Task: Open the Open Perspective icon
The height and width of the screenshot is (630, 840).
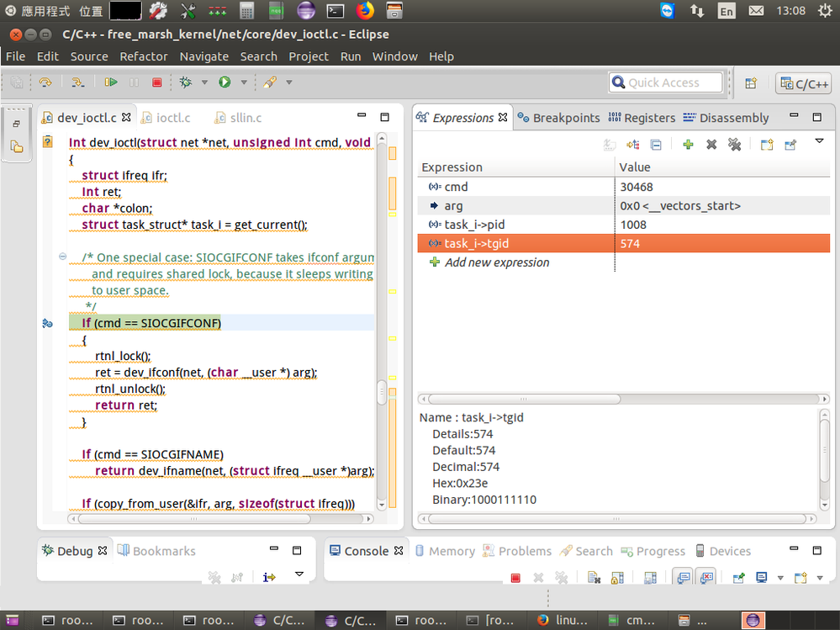Action: [751, 82]
